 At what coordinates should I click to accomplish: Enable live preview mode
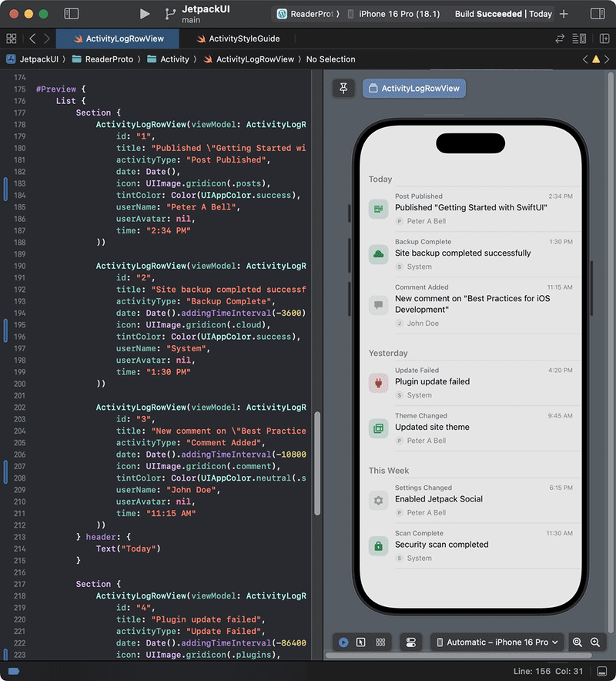pos(343,642)
